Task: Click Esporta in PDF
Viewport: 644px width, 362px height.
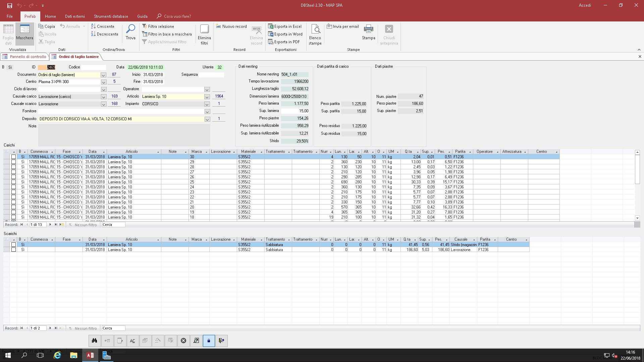Action: coord(284,42)
